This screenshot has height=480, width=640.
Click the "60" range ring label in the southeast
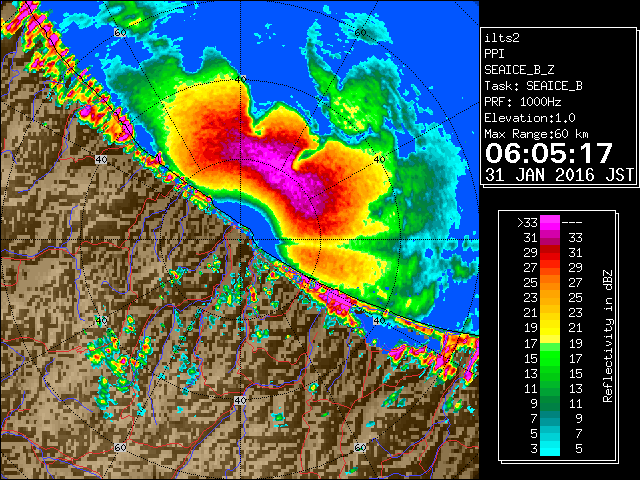pos(360,447)
